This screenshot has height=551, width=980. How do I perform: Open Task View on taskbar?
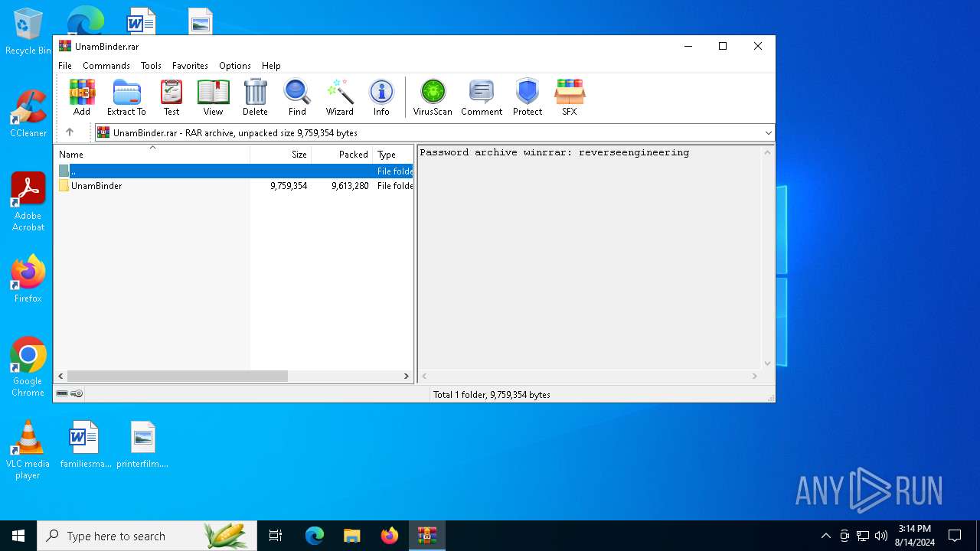[x=276, y=536]
